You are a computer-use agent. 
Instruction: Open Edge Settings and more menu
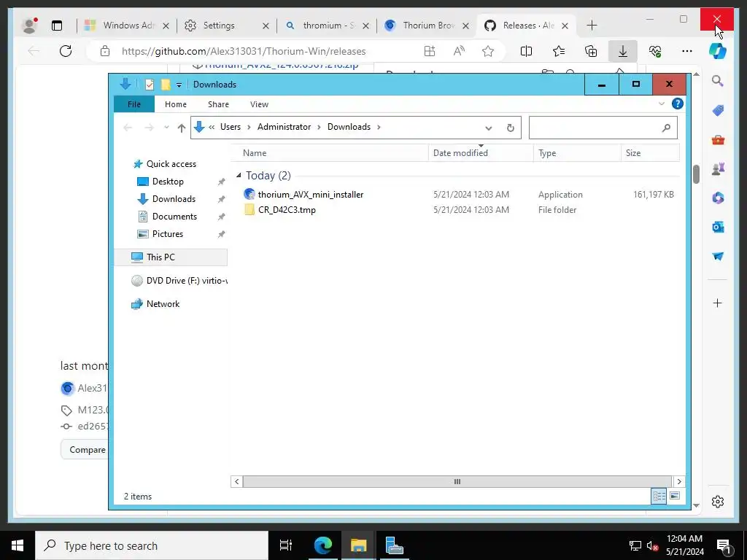(x=687, y=51)
